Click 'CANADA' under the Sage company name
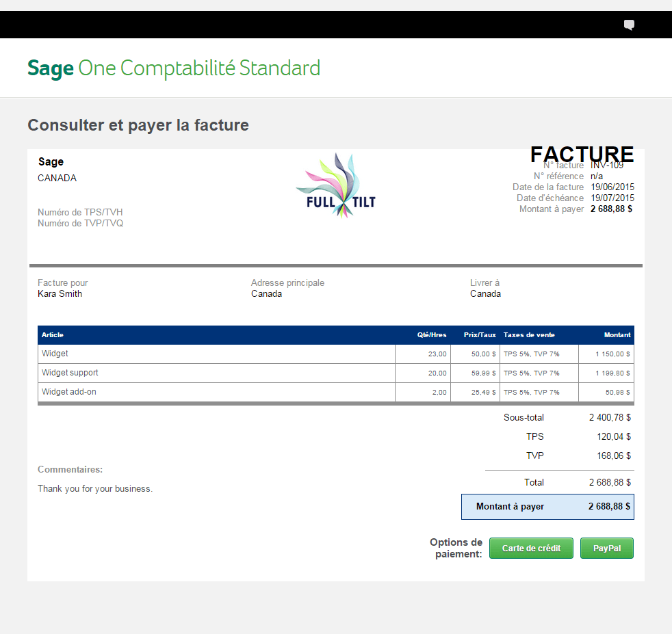The image size is (672, 634). (57, 179)
